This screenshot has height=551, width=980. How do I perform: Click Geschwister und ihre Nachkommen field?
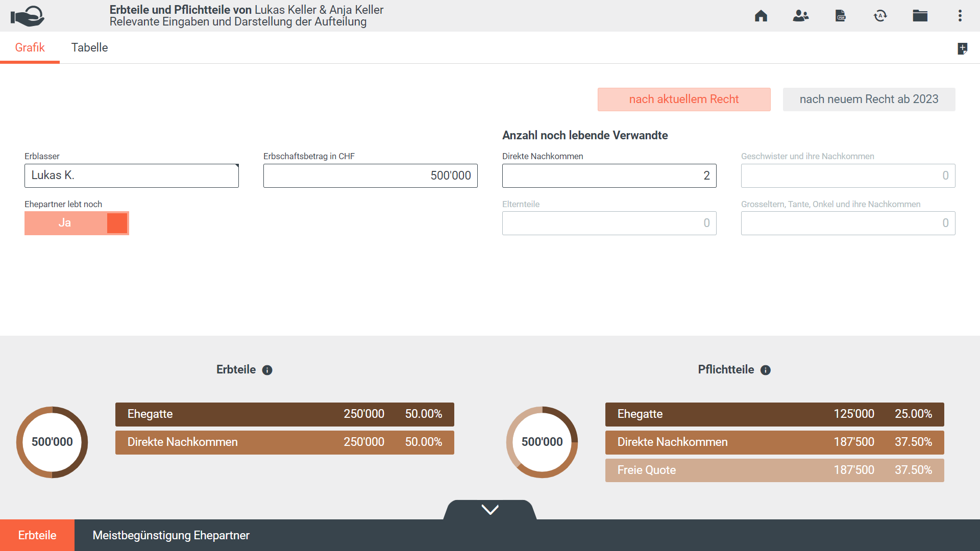click(x=848, y=176)
